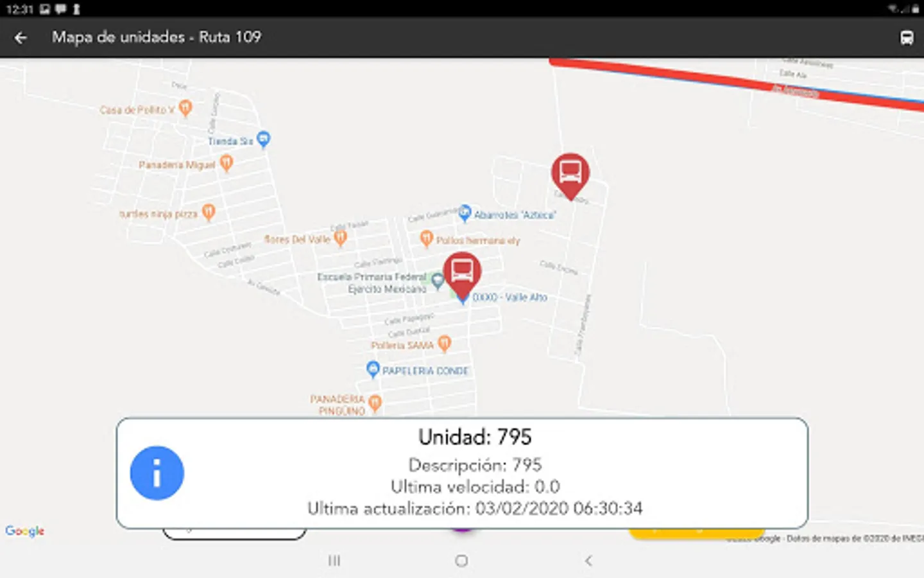Screen dimensions: 924x578
Task: Tap Panadería Miguel restaurant pin
Action: (226, 163)
